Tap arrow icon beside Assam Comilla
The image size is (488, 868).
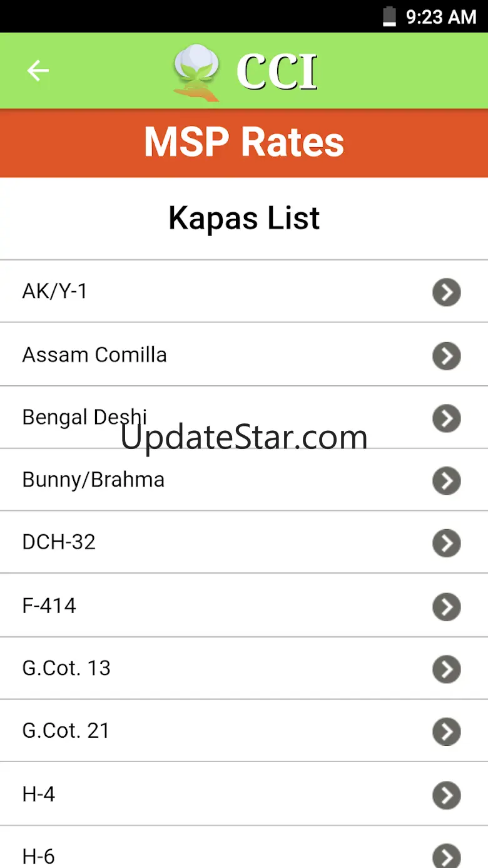coord(447,356)
